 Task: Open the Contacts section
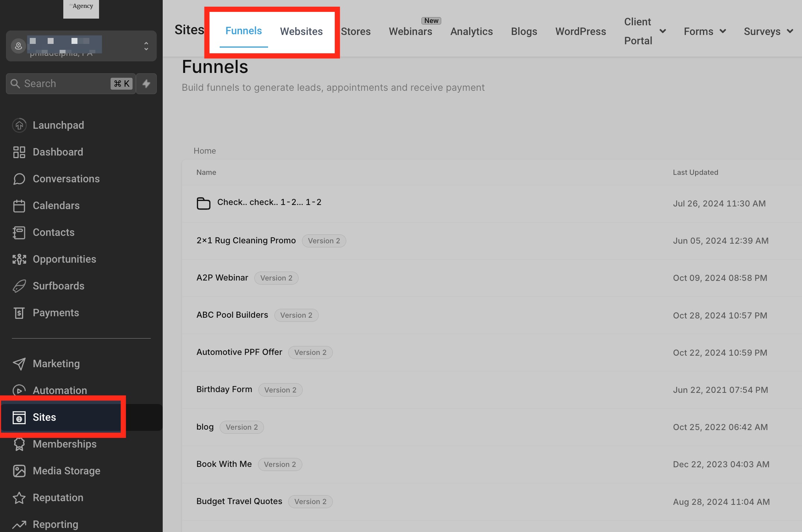point(53,232)
